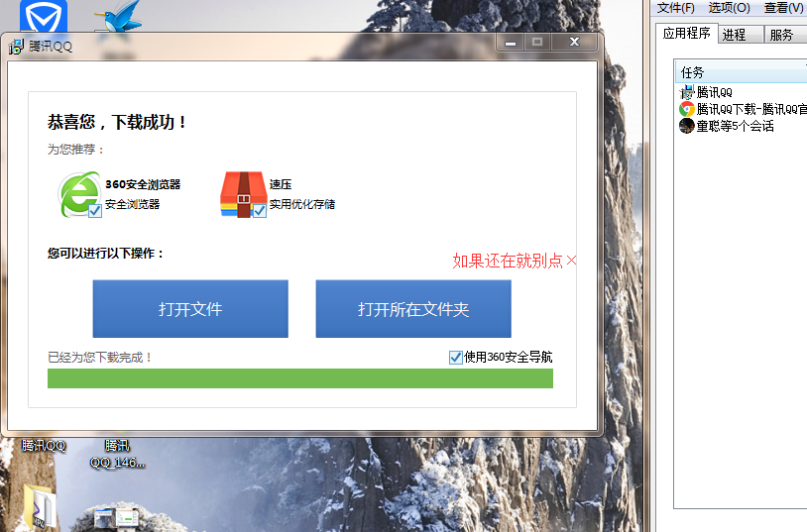Screen dimensions: 807x532
Task: Uncheck the 360安全浏览器 recommendation checkbox
Action: [x=95, y=211]
